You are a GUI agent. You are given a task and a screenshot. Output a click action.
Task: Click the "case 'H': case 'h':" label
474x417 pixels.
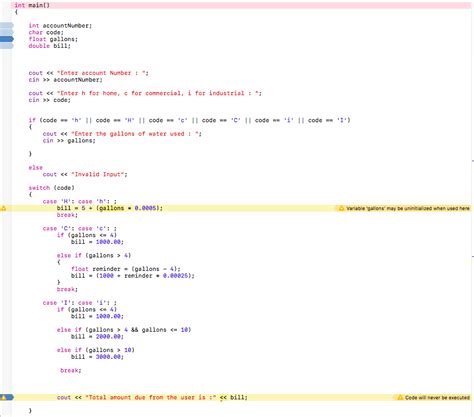coord(79,201)
